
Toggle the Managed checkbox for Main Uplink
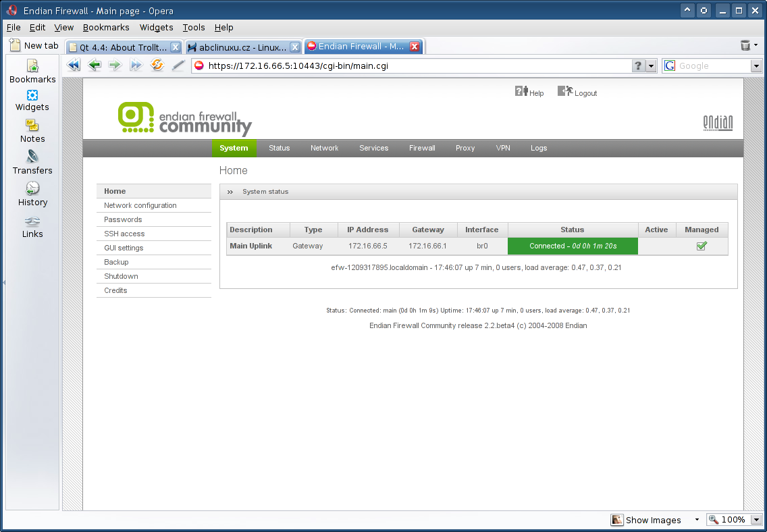coord(702,246)
